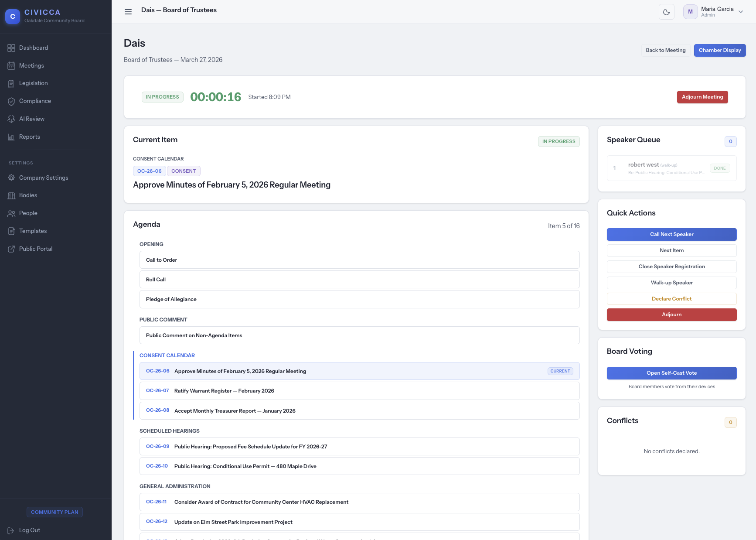Follow the OC-26-07 agenda item link

point(157,391)
